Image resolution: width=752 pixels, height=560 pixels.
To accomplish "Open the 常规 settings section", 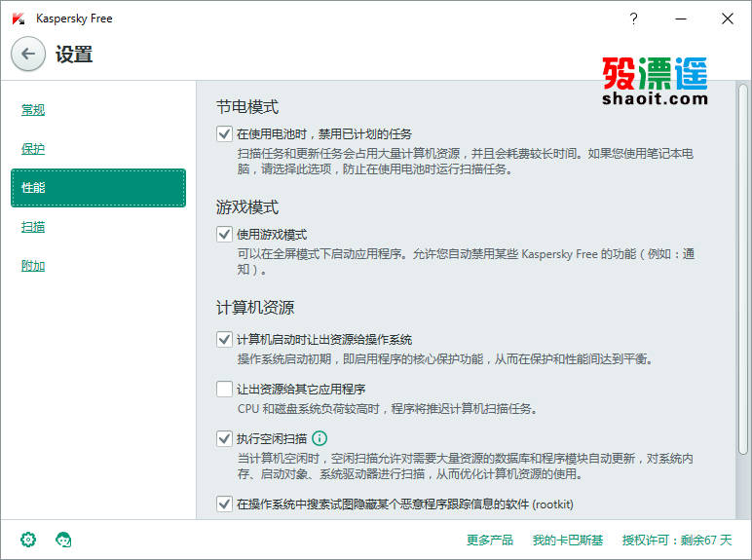I will [33, 110].
